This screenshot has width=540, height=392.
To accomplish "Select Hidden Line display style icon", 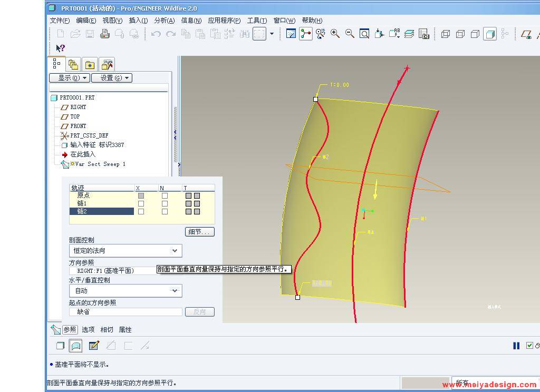I will tap(460, 34).
